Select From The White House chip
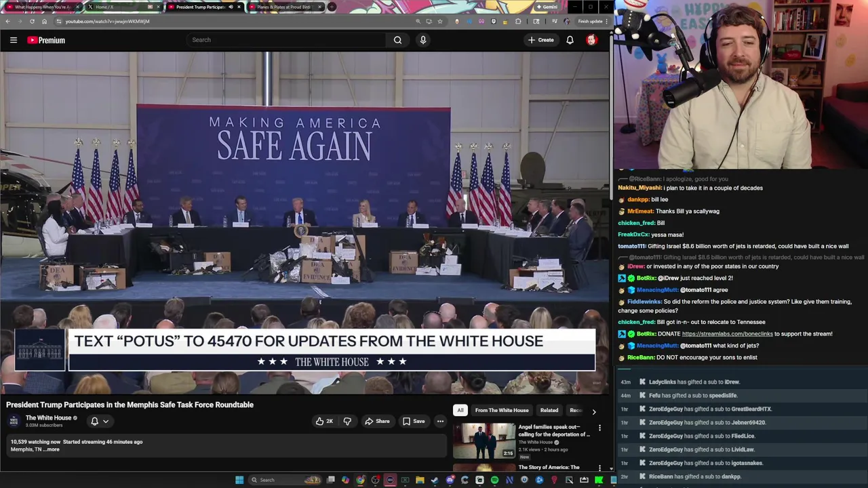868x488 pixels. (x=502, y=410)
